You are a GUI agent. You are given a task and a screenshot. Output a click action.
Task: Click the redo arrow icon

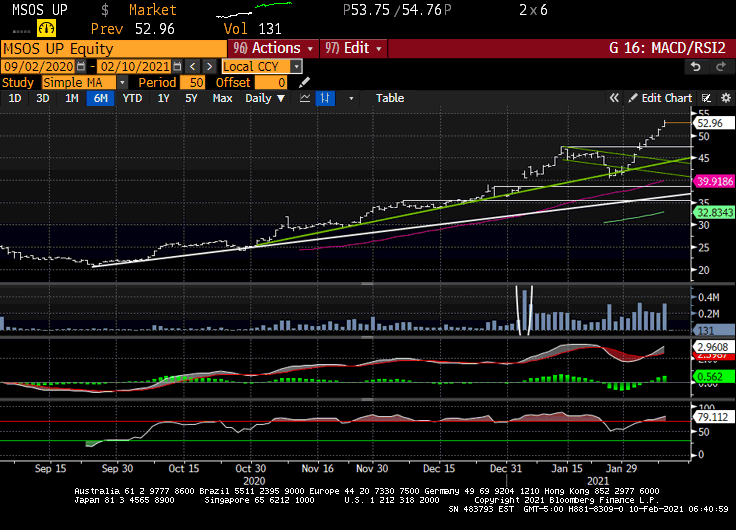click(x=721, y=67)
